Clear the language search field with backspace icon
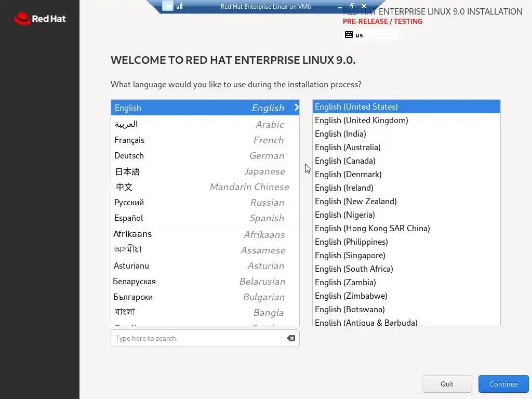532x399 pixels. [291, 338]
